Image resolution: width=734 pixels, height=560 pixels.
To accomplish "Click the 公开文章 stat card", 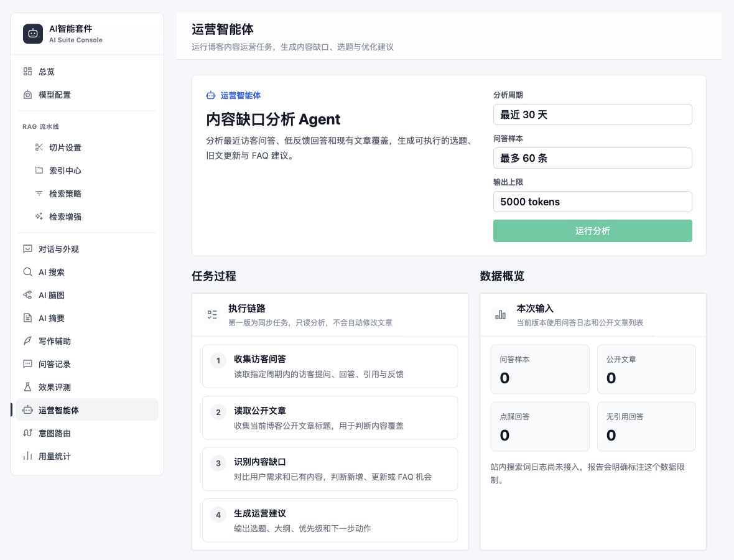I will (646, 370).
